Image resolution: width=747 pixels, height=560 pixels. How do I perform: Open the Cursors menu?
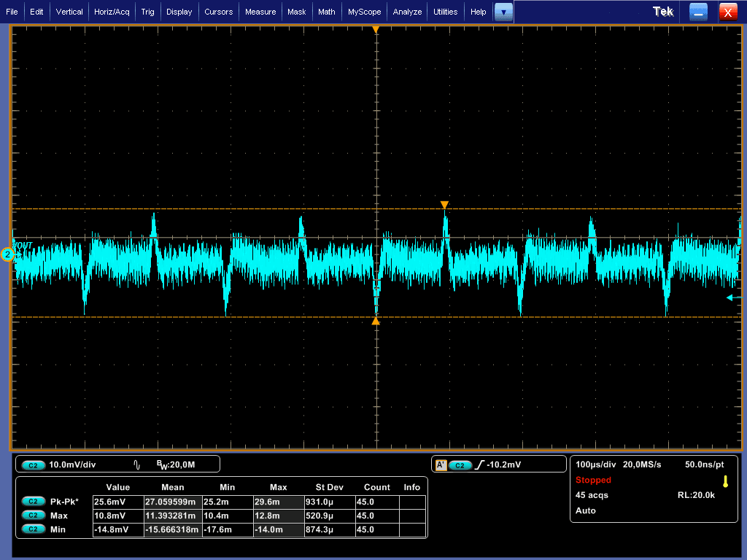(x=218, y=12)
